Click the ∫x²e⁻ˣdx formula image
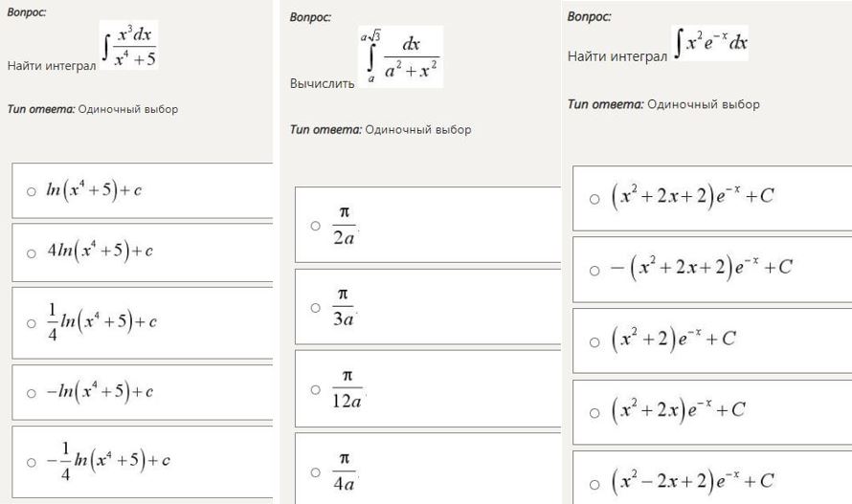The height and width of the screenshot is (504, 852). (710, 44)
